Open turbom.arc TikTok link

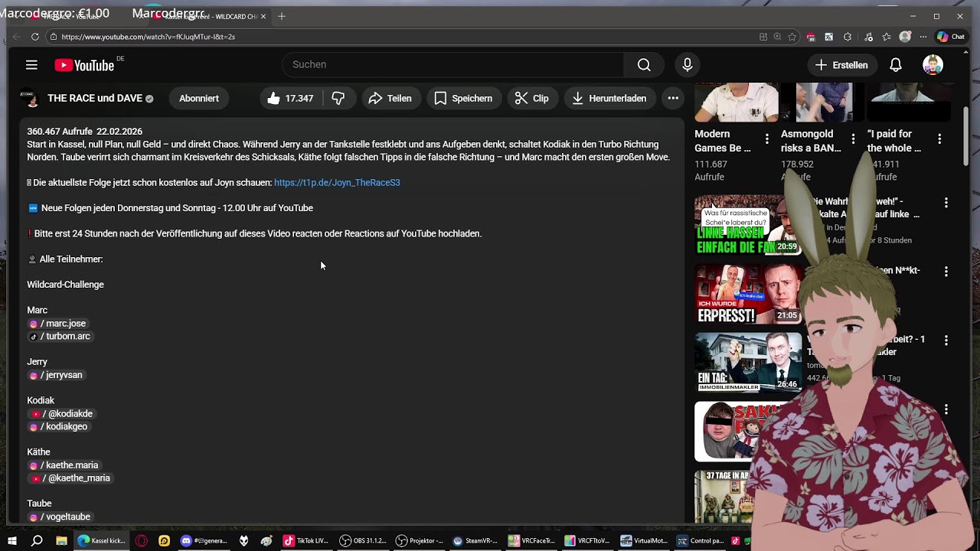60,337
